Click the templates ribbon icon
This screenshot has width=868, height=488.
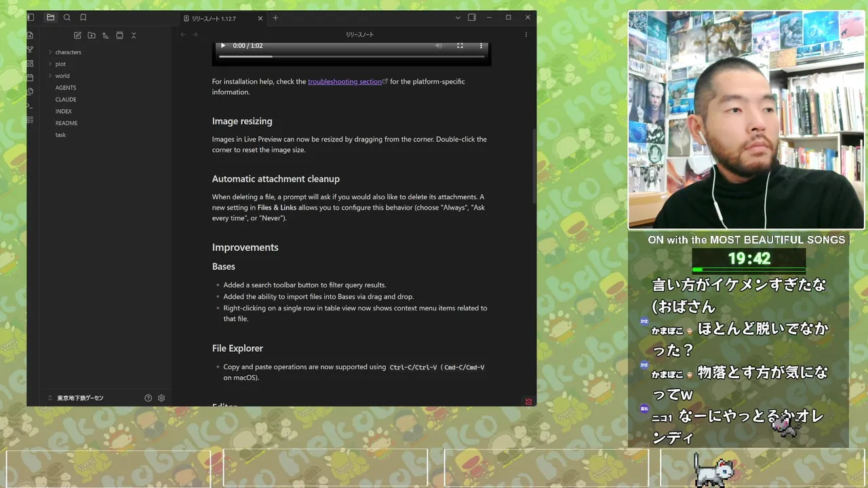pos(30,91)
